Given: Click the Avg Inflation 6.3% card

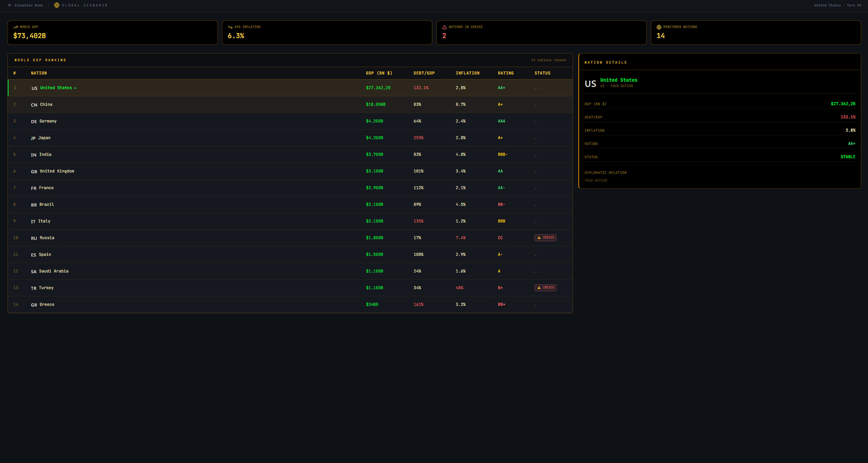Looking at the screenshot, I should point(327,33).
